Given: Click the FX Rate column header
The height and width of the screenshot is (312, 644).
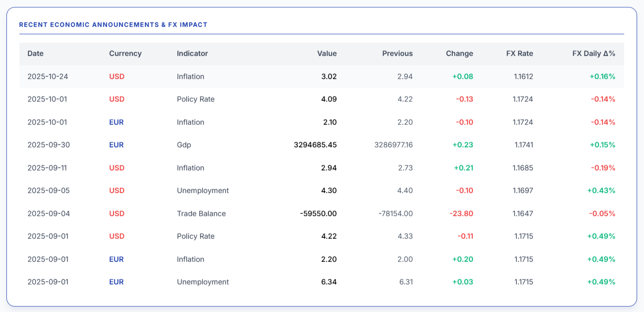Looking at the screenshot, I should (x=519, y=54).
